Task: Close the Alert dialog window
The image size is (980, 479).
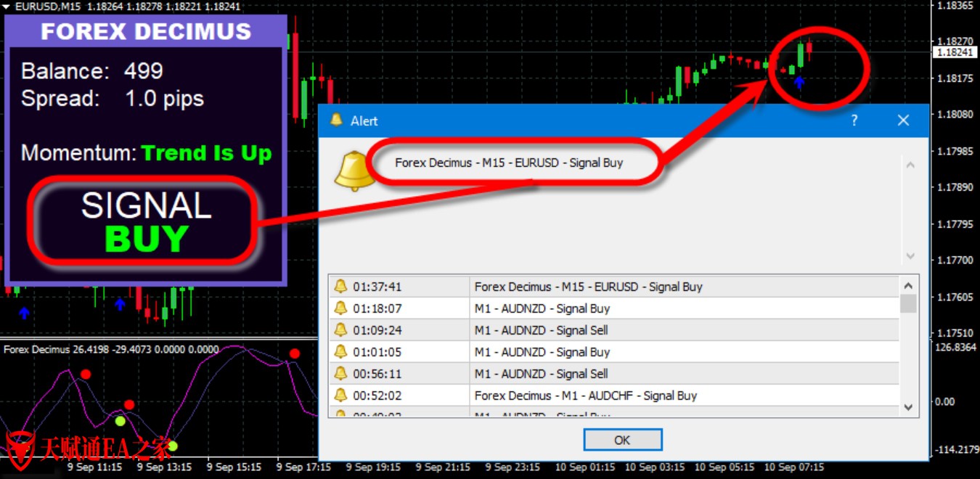Action: pos(903,120)
